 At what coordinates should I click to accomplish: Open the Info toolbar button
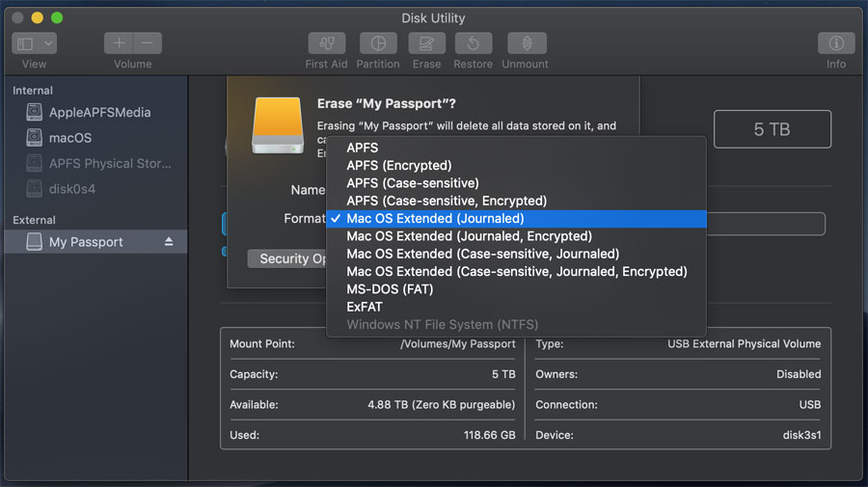click(x=836, y=43)
